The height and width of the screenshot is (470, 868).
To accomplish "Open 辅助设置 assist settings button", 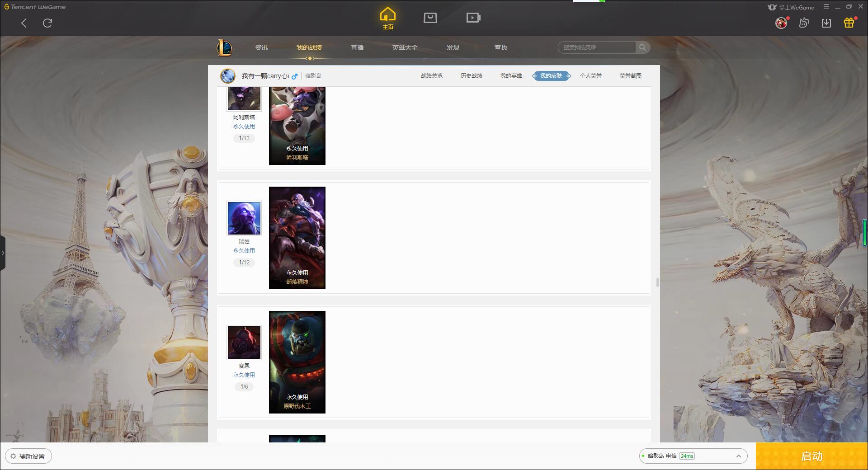I will pos(28,456).
